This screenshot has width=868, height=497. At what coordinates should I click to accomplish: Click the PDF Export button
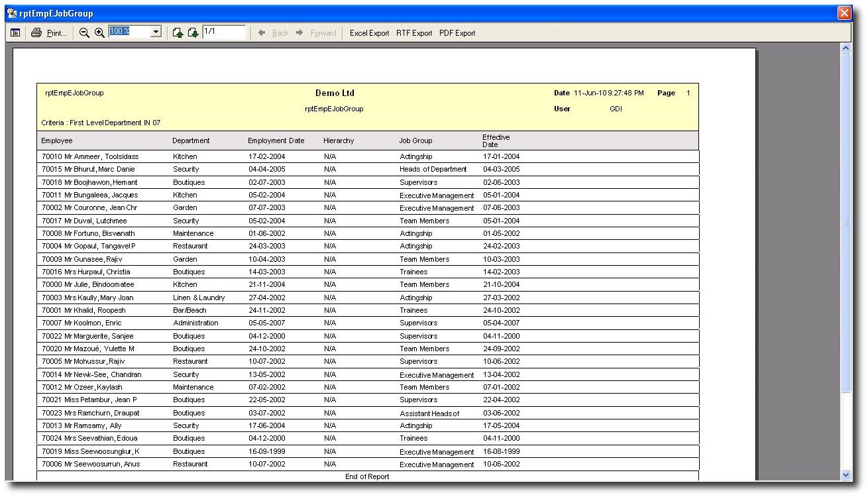click(x=457, y=33)
